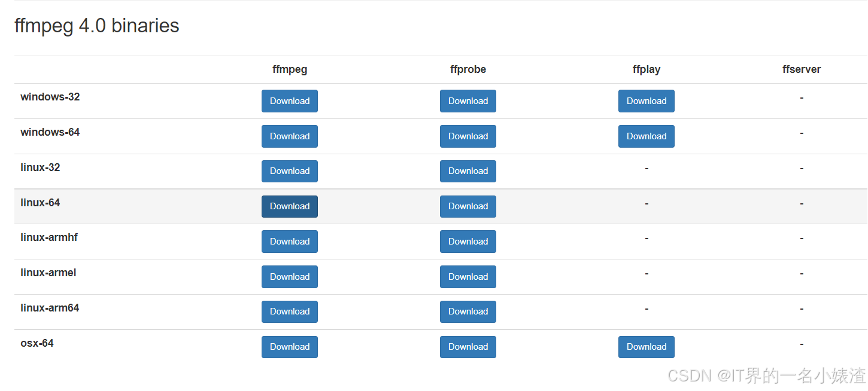Download ffprobe for linux-armhf
The width and height of the screenshot is (868, 391).
click(468, 242)
